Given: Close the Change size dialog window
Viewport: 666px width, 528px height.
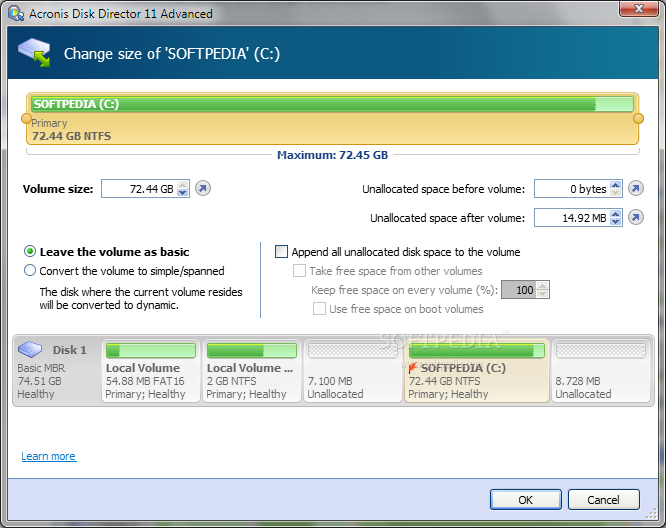Looking at the screenshot, I should tap(638, 8).
